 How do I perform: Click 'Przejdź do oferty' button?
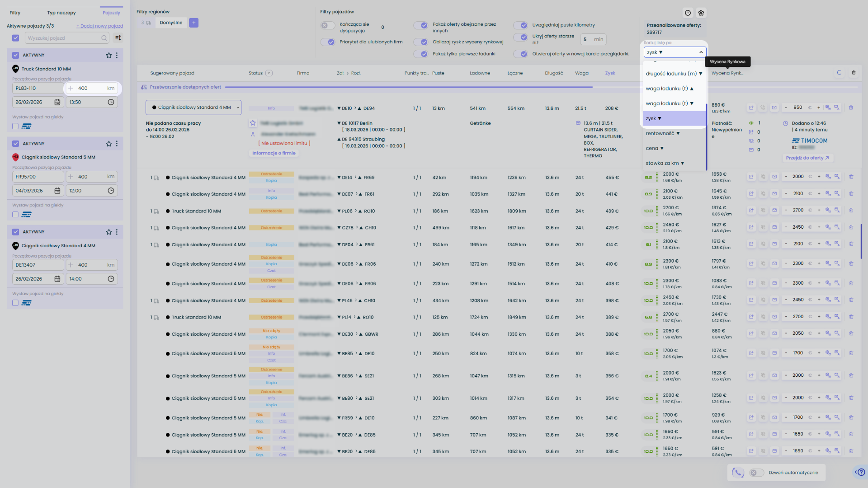[807, 158]
